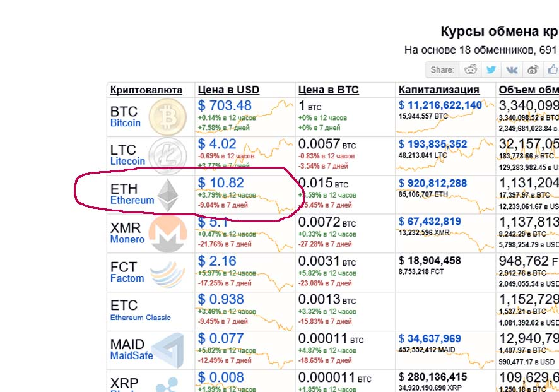Click the Bitcoin coin logo
The width and height of the screenshot is (559, 392).
(167, 117)
